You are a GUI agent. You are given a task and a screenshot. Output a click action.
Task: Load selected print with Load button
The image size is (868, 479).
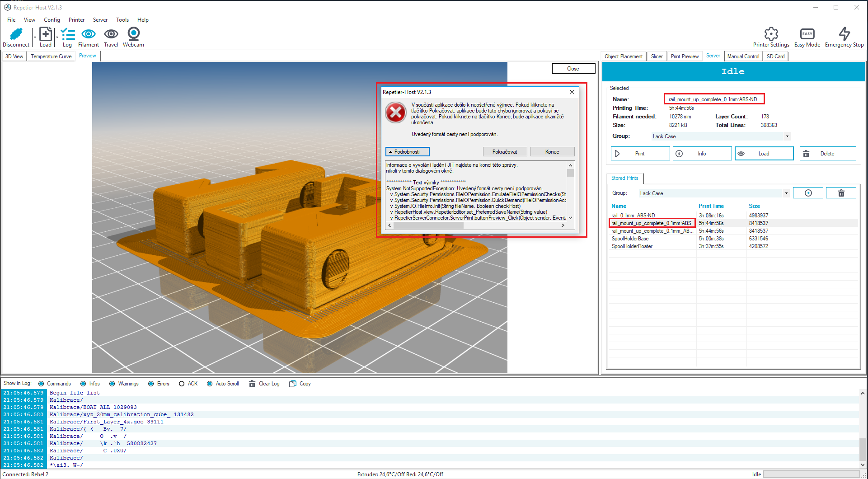(x=764, y=154)
